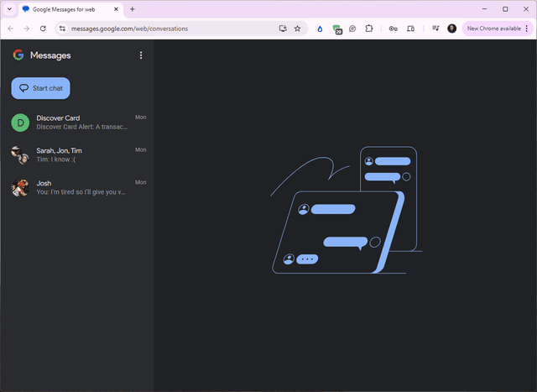Click the install app icon in address bar
Image resolution: width=537 pixels, height=392 pixels.
[x=283, y=28]
